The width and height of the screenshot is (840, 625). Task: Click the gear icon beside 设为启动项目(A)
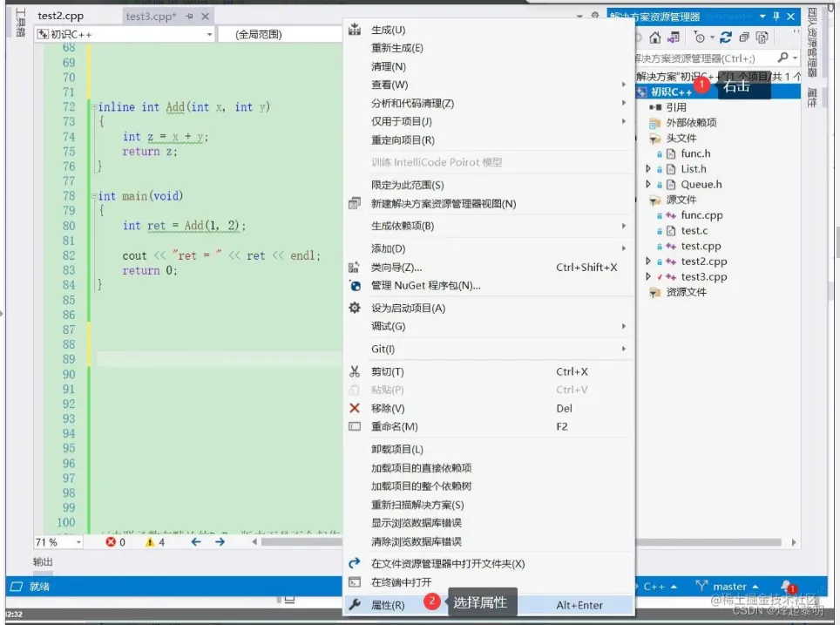pos(354,308)
